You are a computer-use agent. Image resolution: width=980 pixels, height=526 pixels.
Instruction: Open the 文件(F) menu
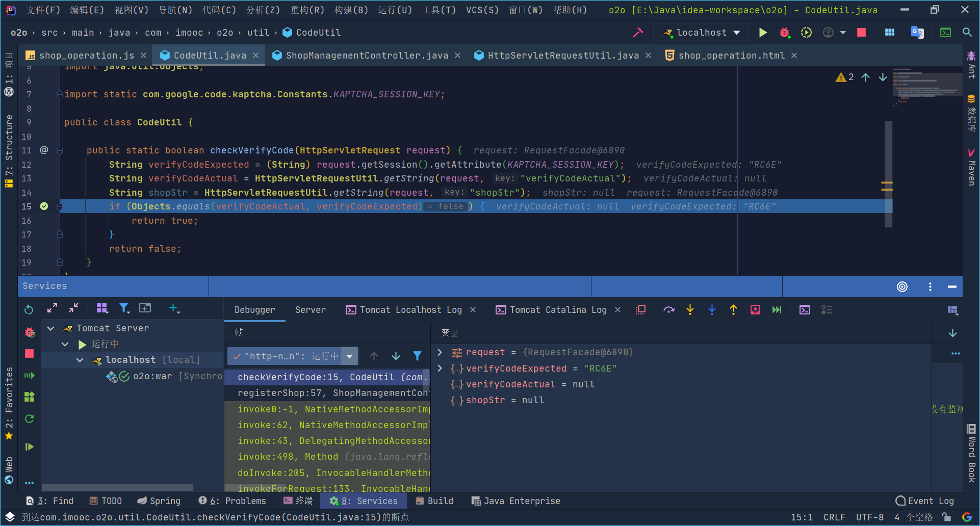(x=43, y=10)
